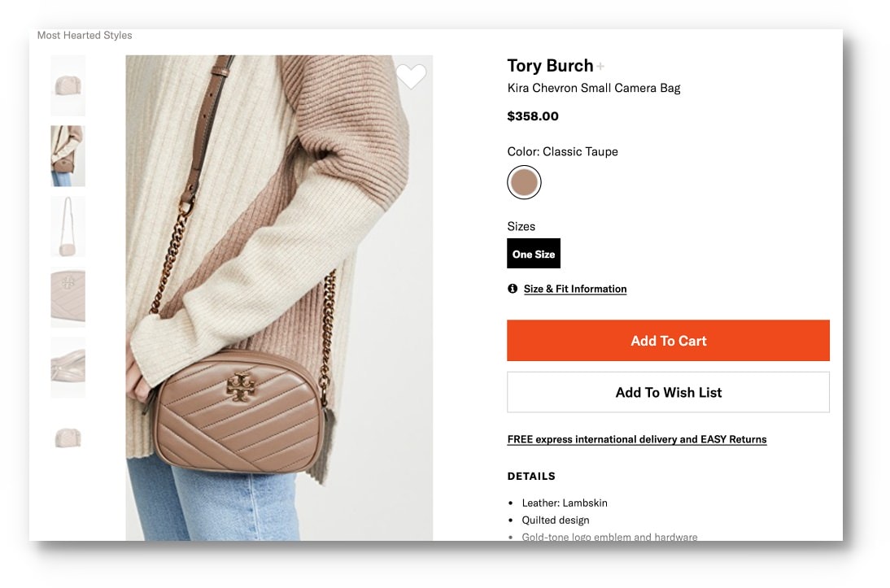Click Add To Wish List button
Viewport: 890px width, 588px height.
click(668, 392)
